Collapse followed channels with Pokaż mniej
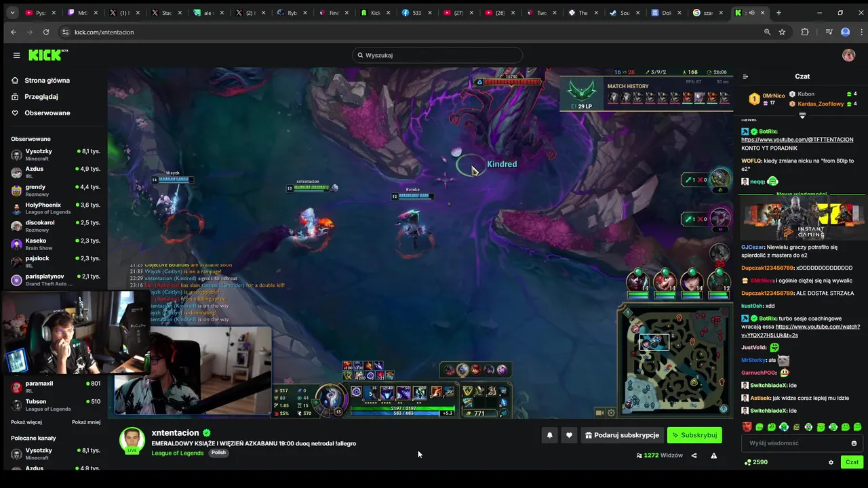 (86, 422)
